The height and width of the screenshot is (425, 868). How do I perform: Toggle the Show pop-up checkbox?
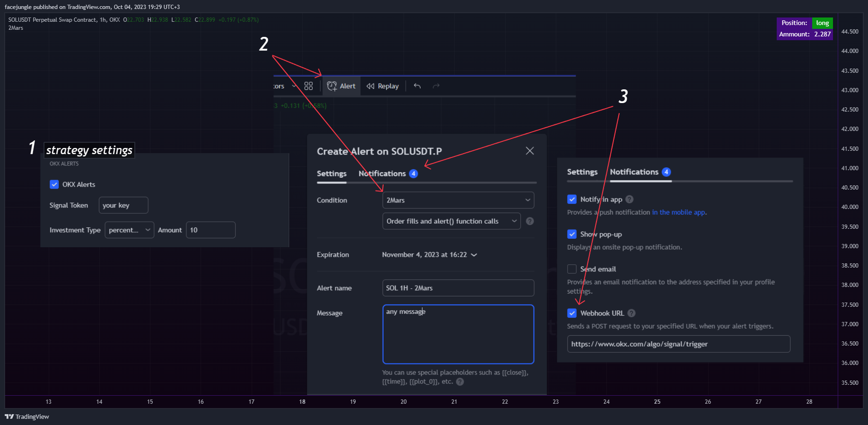pos(572,234)
